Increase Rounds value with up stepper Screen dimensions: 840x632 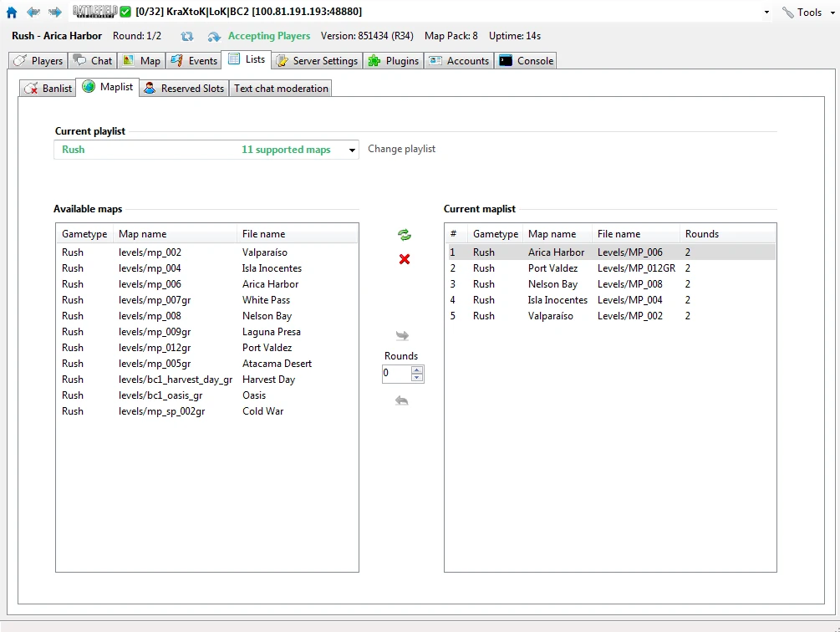[x=417, y=370]
